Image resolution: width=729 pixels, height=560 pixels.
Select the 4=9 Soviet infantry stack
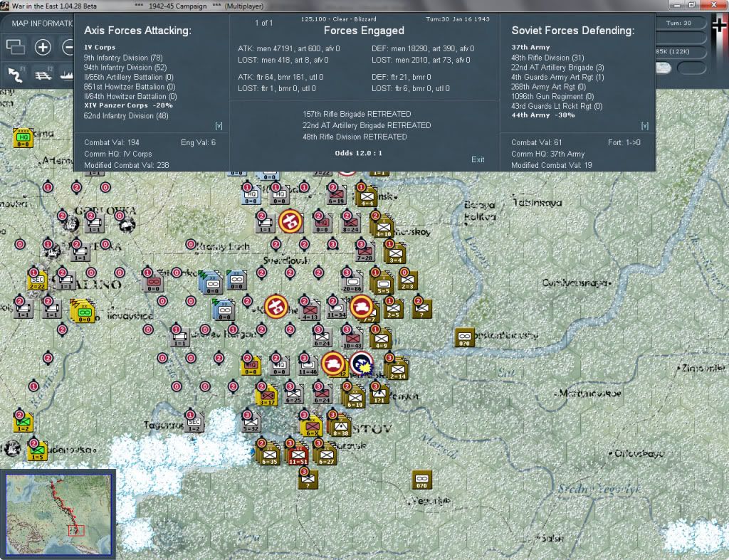click(x=382, y=339)
